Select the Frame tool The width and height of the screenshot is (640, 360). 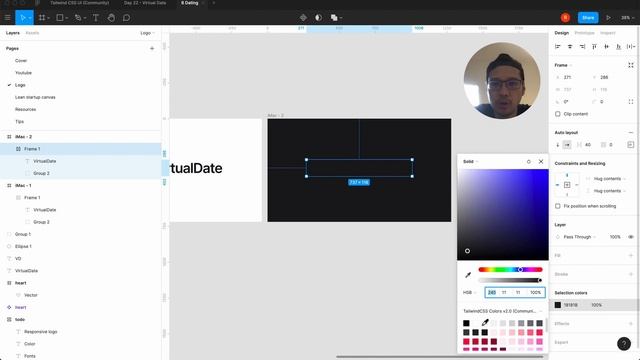[x=42, y=18]
